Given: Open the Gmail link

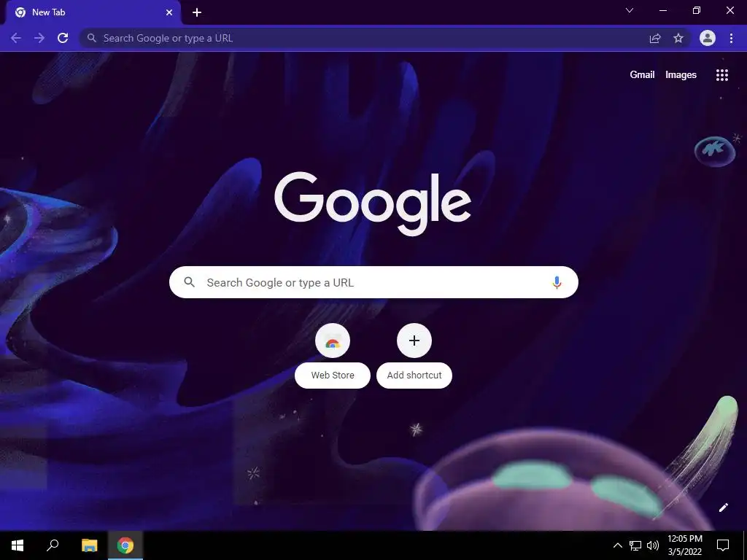Looking at the screenshot, I should coord(642,75).
